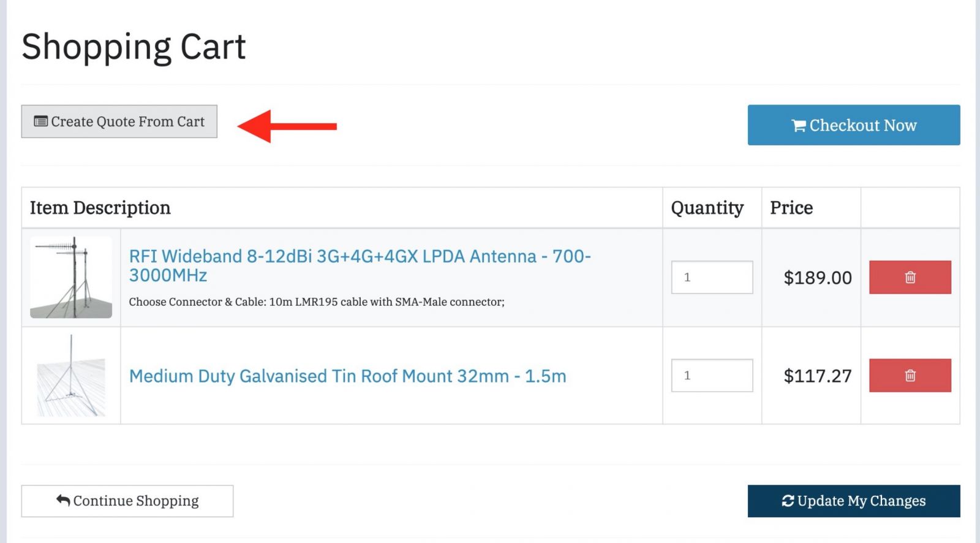Click the Item Description column header
The height and width of the screenshot is (543, 980).
100,208
